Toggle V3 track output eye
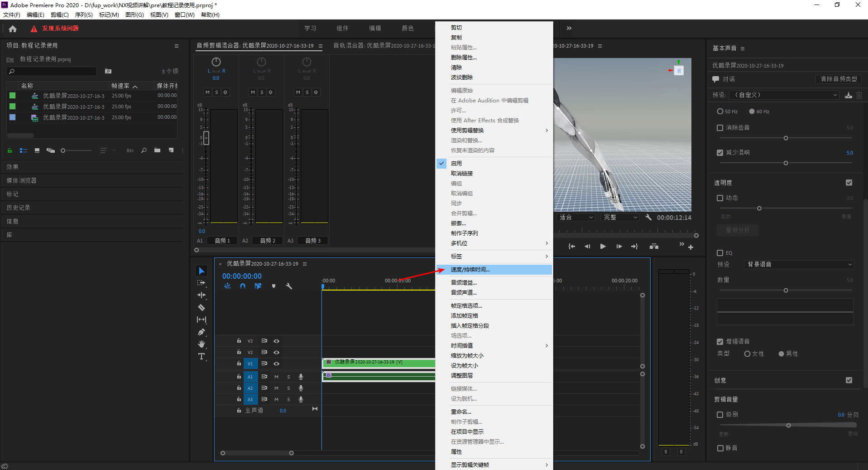 276,341
